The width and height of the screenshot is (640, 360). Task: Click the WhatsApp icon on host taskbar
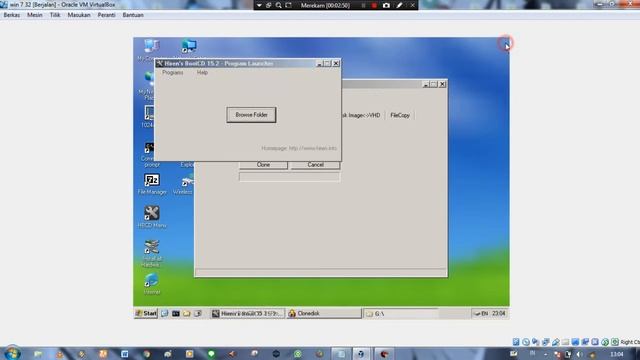(298, 354)
